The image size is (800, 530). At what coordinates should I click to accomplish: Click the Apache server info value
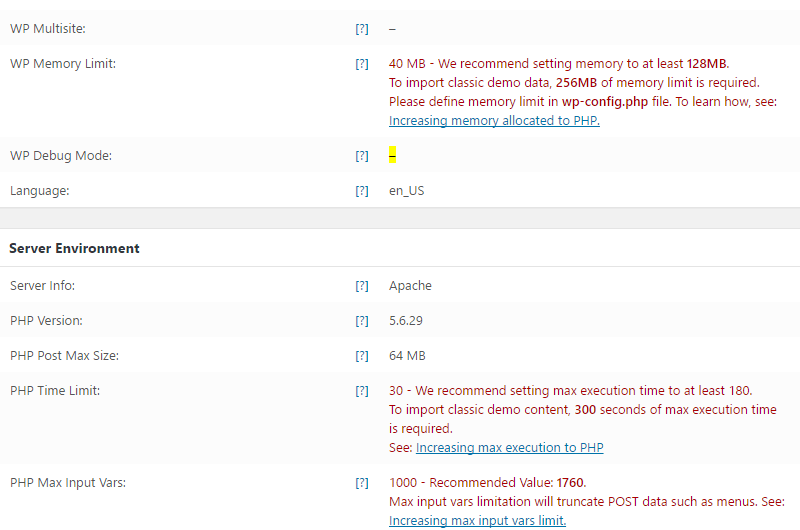(x=410, y=286)
